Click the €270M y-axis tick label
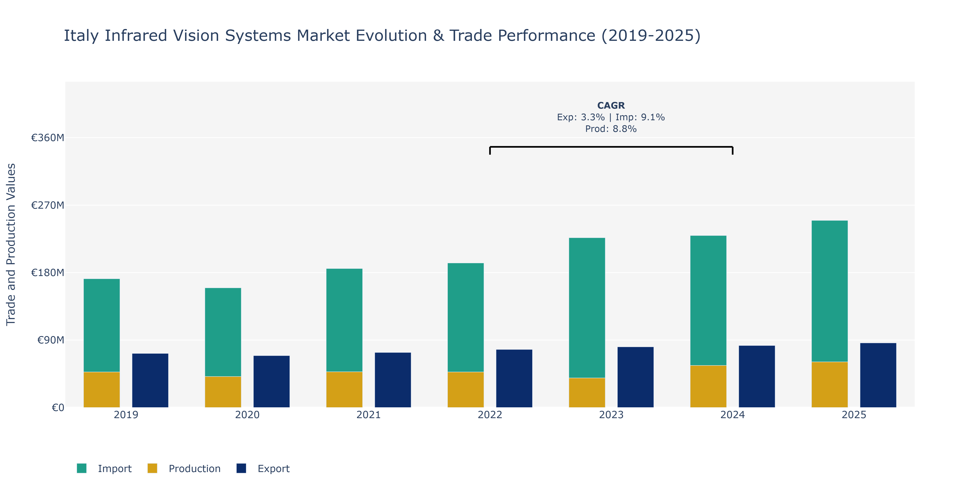 pos(48,205)
